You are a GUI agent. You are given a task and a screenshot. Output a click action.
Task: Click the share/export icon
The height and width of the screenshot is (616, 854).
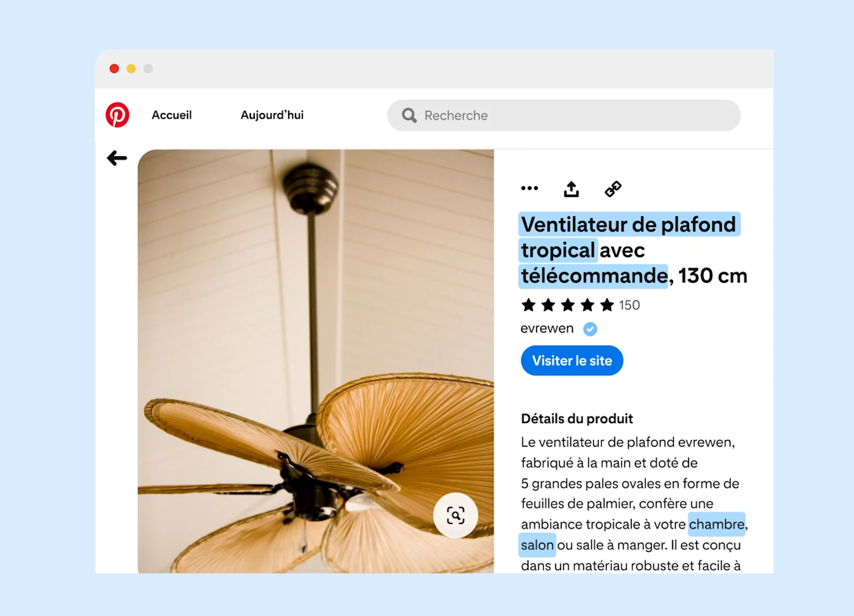tap(571, 188)
